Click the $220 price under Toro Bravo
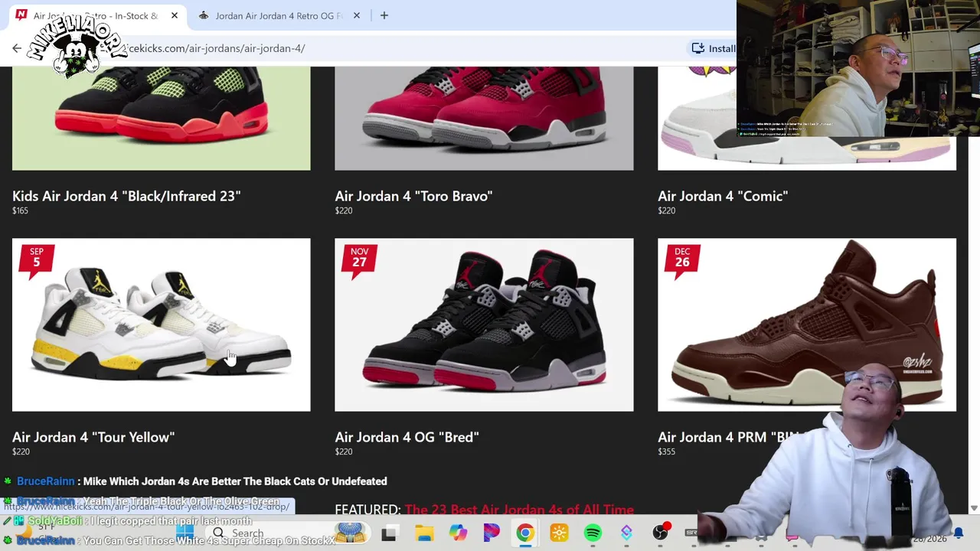This screenshot has height=551, width=980. click(343, 210)
